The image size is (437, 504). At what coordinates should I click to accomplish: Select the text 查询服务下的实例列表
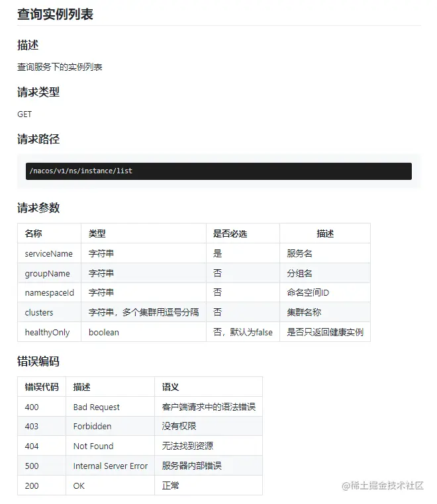(x=60, y=67)
